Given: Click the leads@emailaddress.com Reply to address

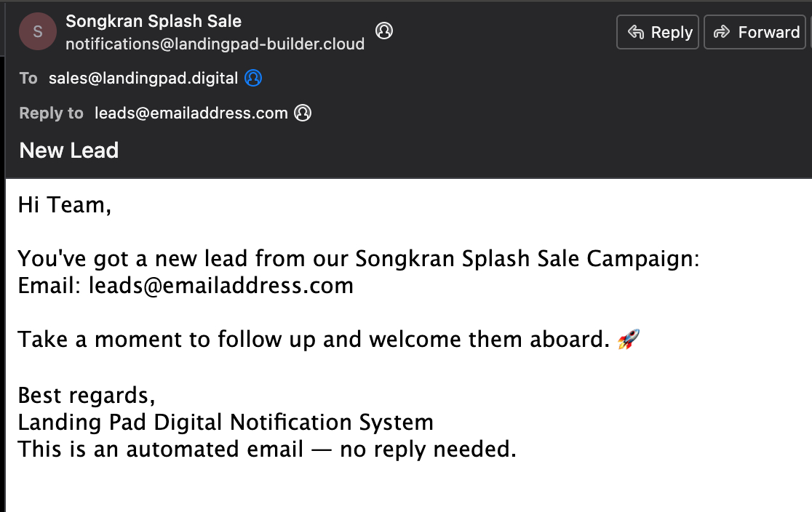Looking at the screenshot, I should pyautogui.click(x=191, y=113).
